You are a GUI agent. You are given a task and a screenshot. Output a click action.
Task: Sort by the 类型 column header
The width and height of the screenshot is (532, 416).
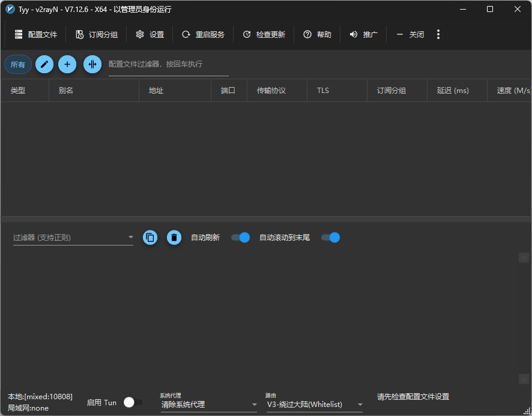tap(25, 91)
